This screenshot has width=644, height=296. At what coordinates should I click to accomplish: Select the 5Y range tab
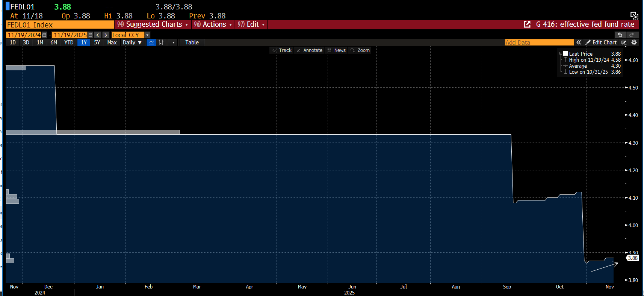point(97,43)
